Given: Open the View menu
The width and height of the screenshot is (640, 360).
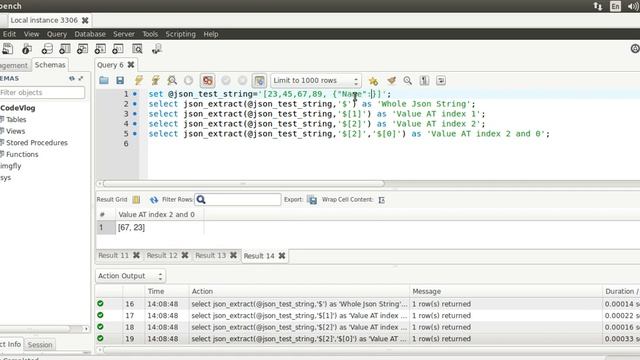Looking at the screenshot, I should tap(31, 34).
